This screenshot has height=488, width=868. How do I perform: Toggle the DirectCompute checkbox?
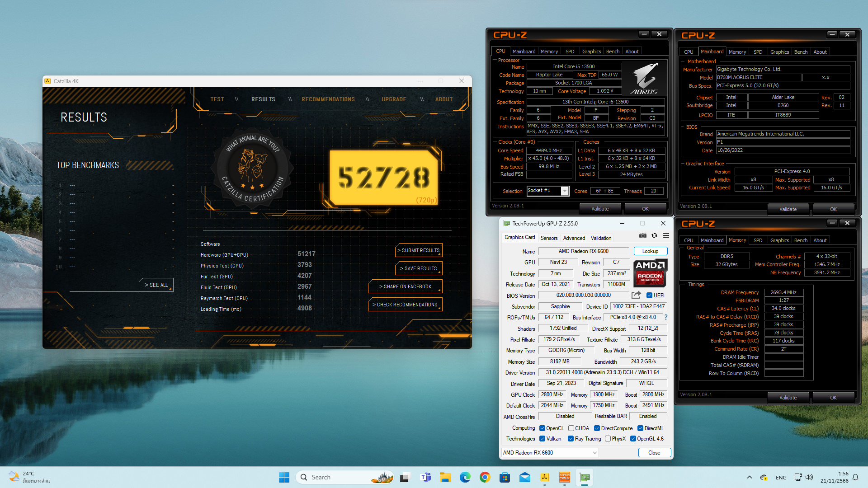pos(597,428)
